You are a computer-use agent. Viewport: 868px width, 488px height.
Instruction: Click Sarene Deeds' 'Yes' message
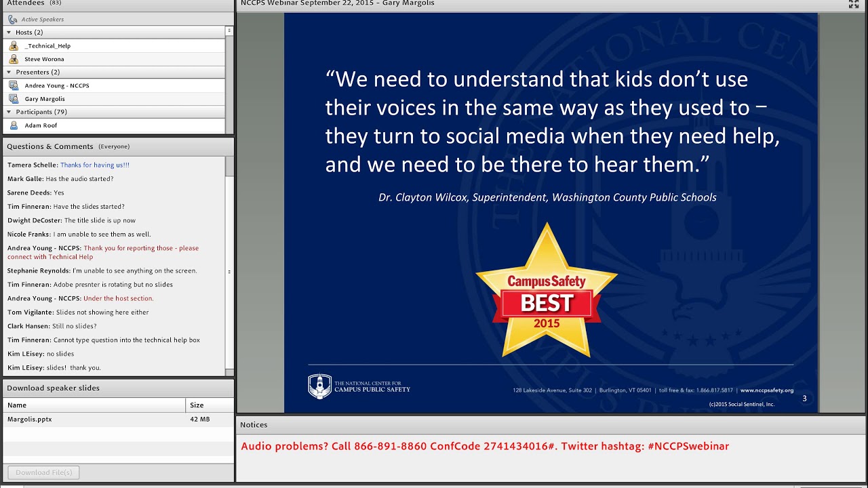coord(36,192)
